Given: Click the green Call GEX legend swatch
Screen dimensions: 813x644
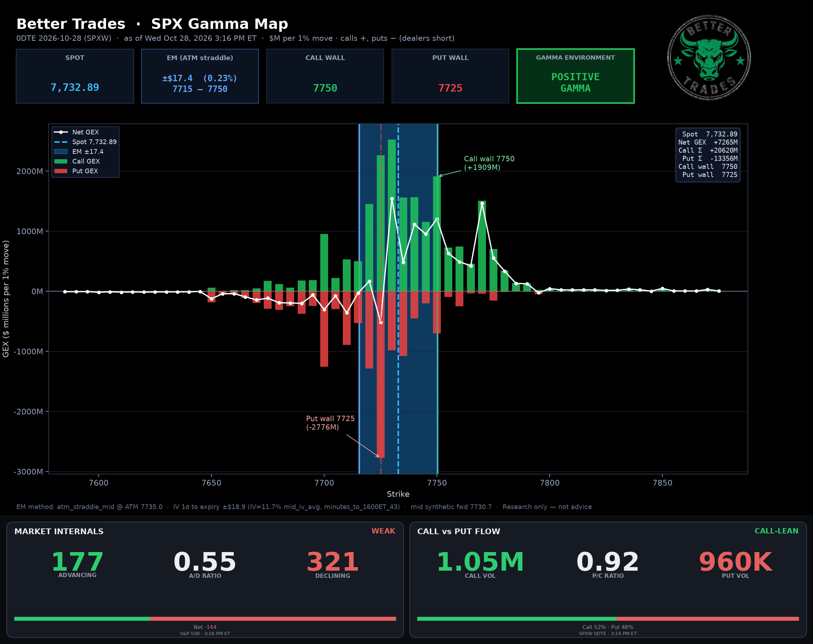Looking at the screenshot, I should tap(61, 161).
